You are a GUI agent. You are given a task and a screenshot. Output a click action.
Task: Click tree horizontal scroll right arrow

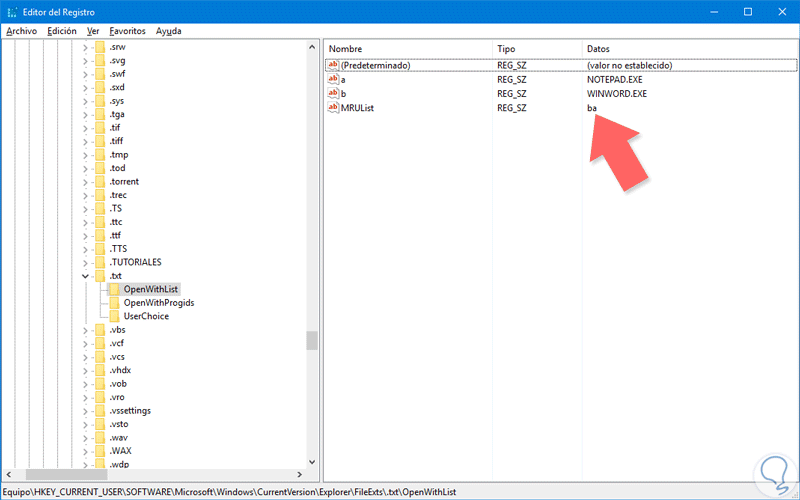(x=299, y=475)
